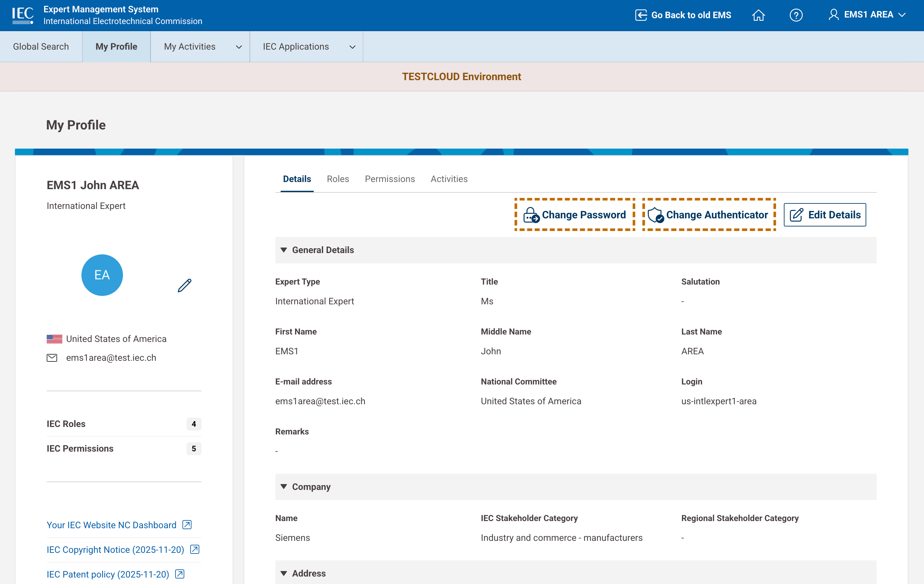Viewport: 924px width, 584px height.
Task: Click the back arrow for Go Back to old EMS
Action: click(641, 15)
